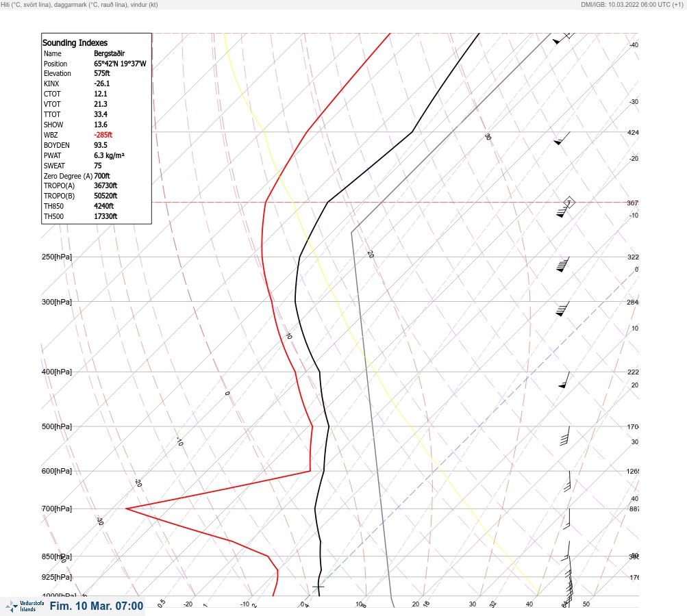Screen dimensions: 687x616
Task: Select TH500 value '17330ft'
Action: (x=105, y=216)
